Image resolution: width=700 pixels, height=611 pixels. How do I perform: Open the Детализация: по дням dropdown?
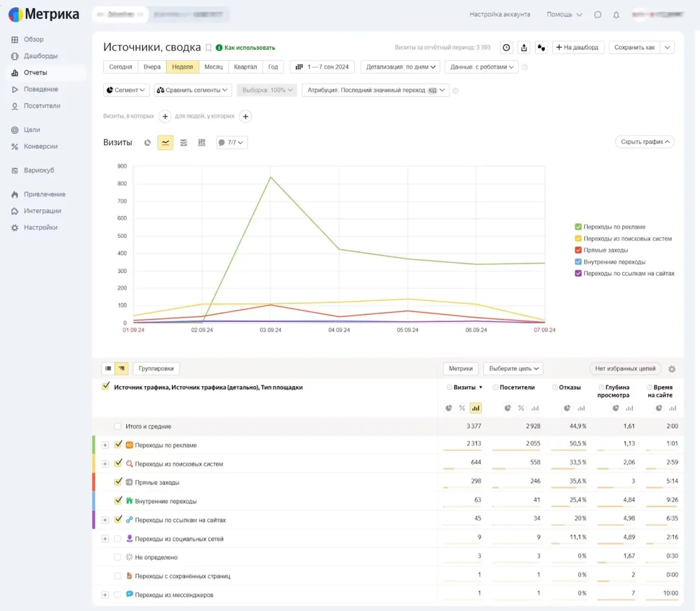tap(400, 67)
